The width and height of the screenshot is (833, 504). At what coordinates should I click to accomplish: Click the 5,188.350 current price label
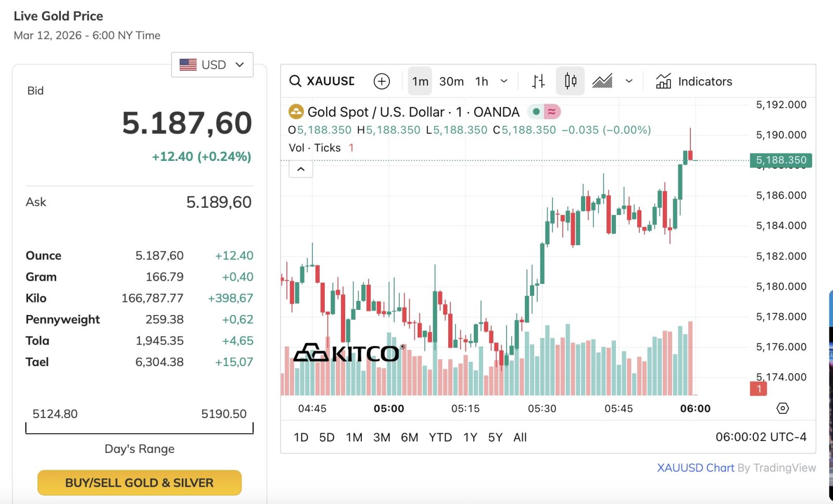pos(780,160)
